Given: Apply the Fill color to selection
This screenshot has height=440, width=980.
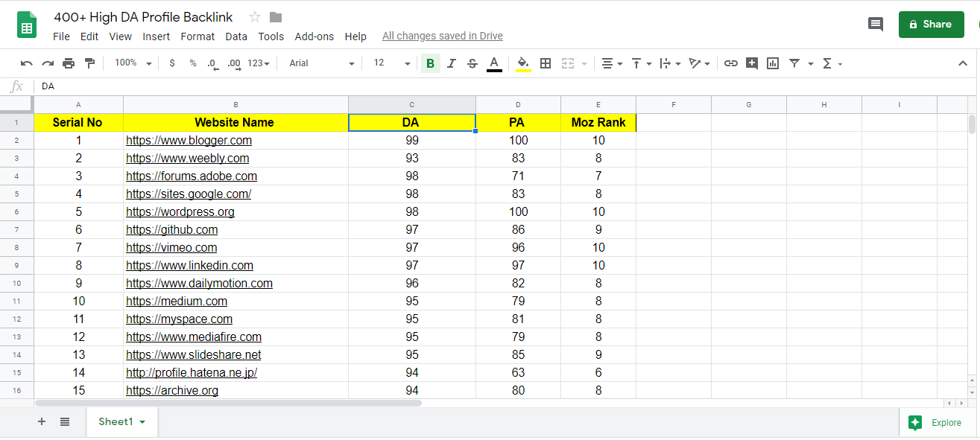Looking at the screenshot, I should coord(521,63).
